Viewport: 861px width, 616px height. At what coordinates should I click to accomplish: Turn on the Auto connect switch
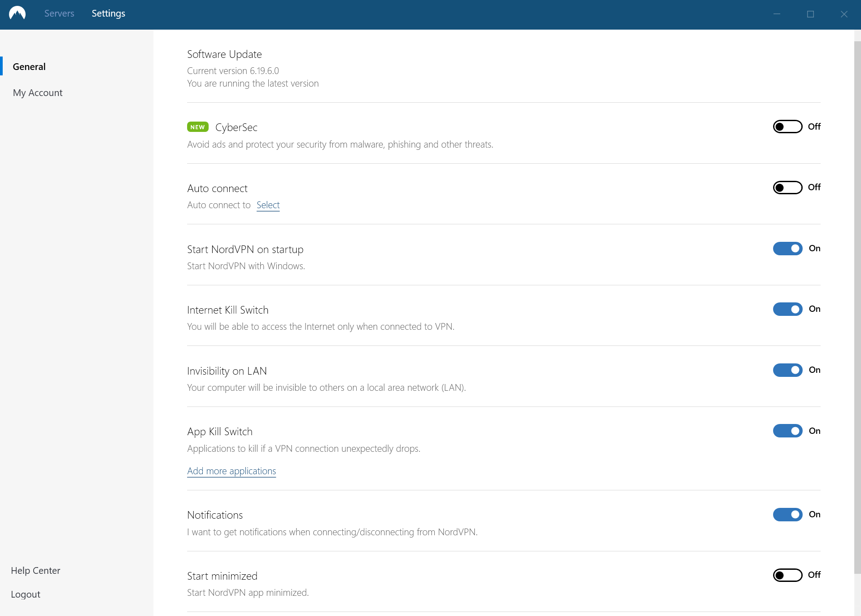point(787,187)
